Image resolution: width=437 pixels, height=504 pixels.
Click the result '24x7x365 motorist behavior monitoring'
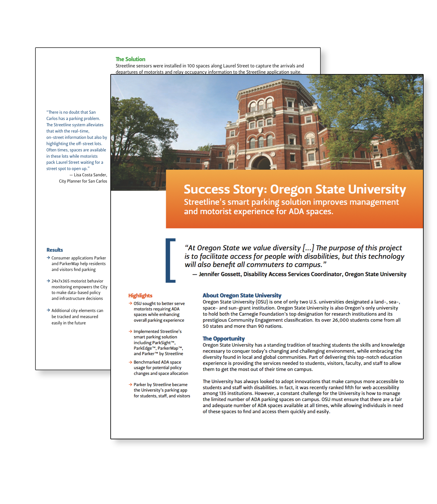click(79, 290)
